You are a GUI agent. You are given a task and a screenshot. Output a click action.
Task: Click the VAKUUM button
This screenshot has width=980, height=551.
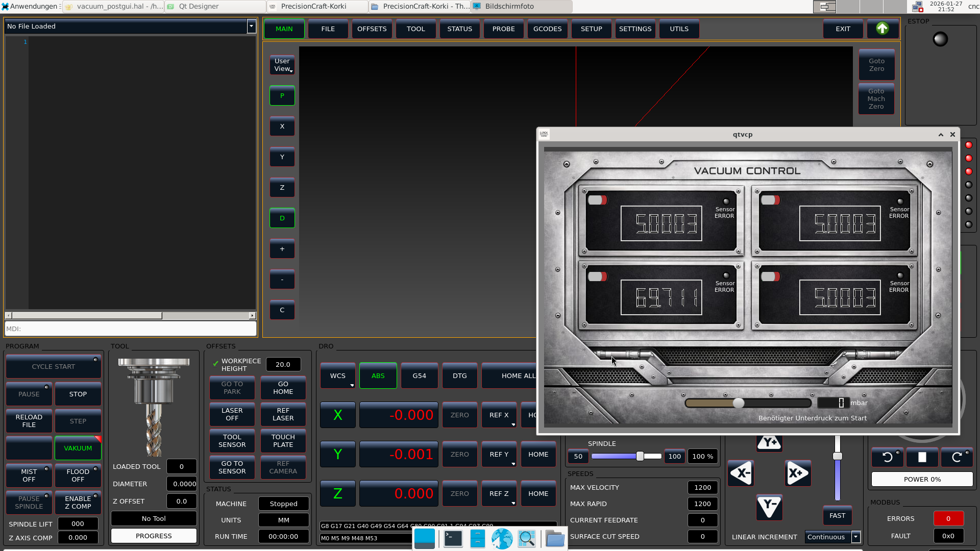pos(78,448)
